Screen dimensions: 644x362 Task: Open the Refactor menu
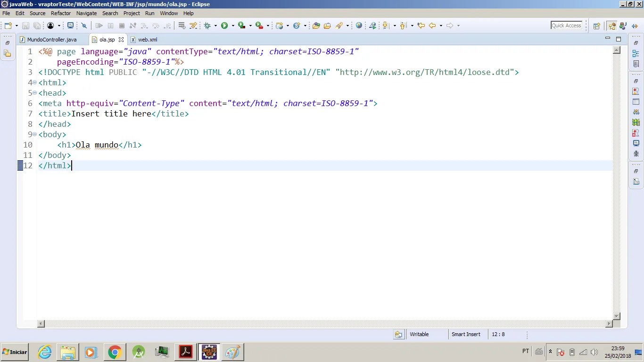click(61, 13)
